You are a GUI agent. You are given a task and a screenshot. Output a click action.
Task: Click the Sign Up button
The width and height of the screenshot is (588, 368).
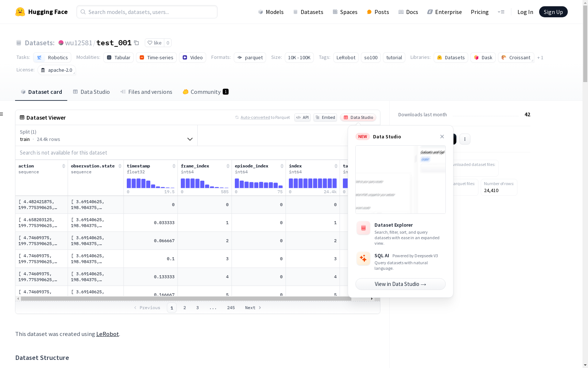tap(553, 12)
